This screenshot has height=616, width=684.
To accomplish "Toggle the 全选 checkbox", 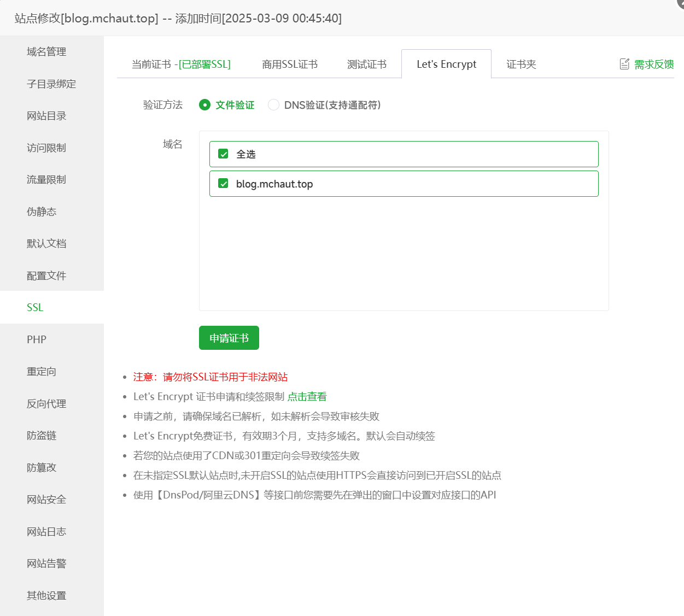I will pos(223,154).
